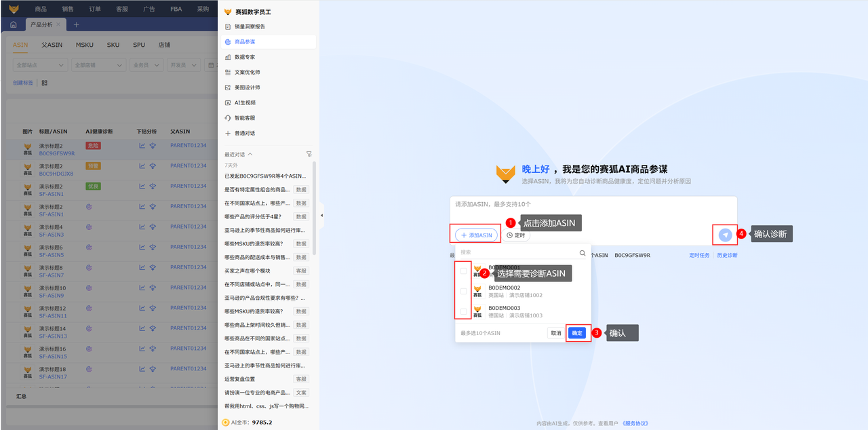The image size is (868, 430).
Task: Click the 添加ASIN button
Action: coord(476,235)
